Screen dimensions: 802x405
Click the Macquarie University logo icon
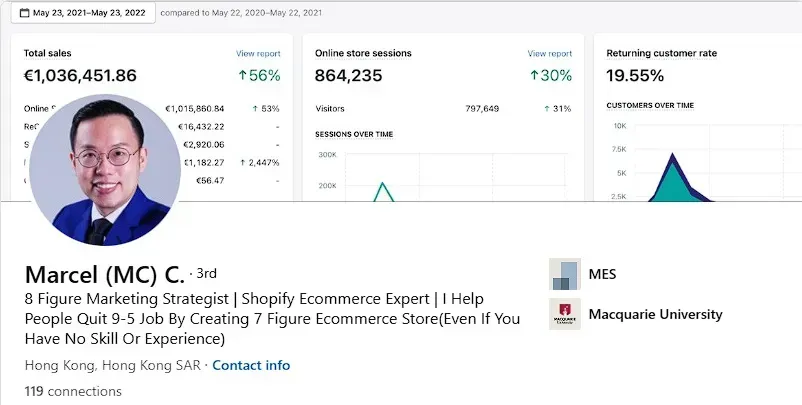click(x=565, y=314)
